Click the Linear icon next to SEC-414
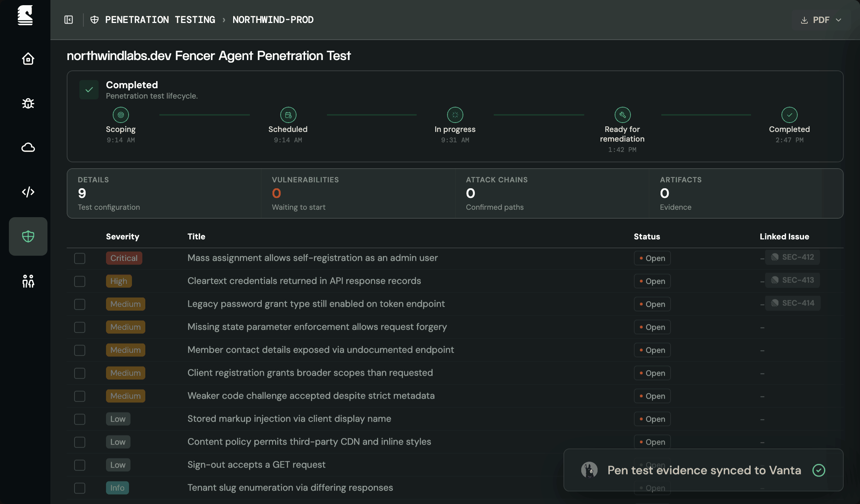 (x=775, y=303)
